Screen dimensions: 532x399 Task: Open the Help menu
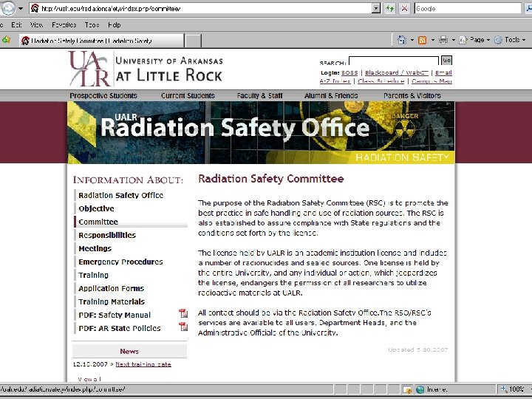(x=115, y=25)
